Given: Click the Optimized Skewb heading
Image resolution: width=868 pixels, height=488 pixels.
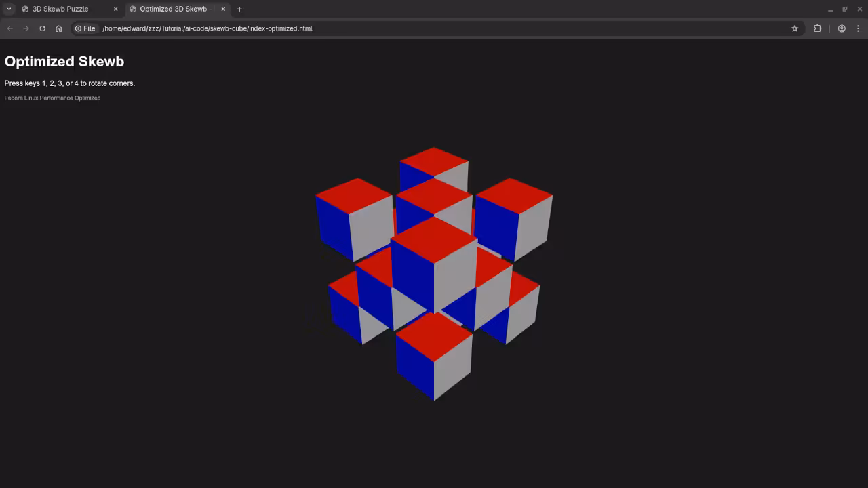Looking at the screenshot, I should click(x=64, y=61).
